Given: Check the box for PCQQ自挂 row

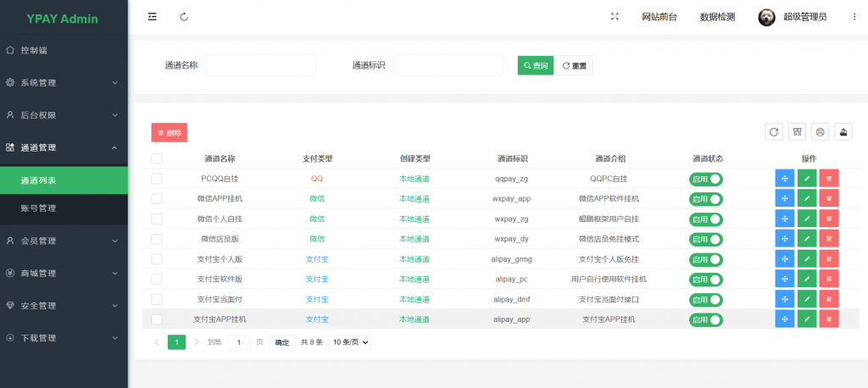Looking at the screenshot, I should (157, 179).
